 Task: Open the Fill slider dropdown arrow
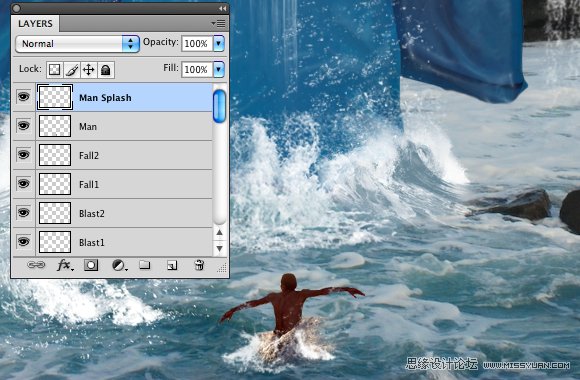[x=219, y=70]
